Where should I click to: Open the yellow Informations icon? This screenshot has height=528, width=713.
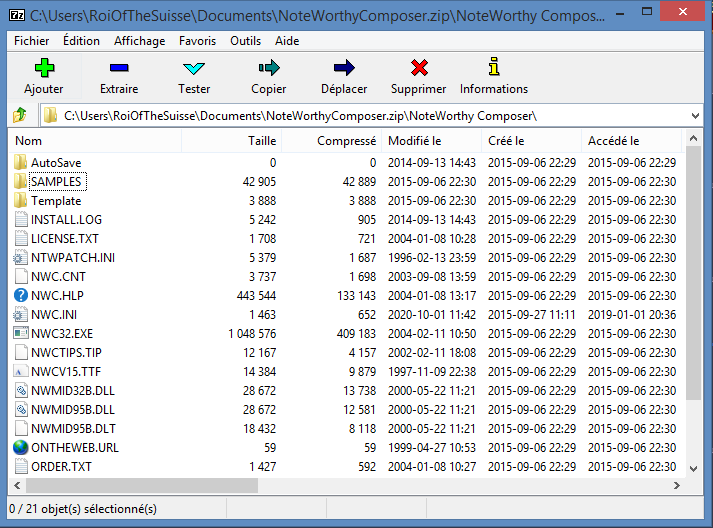(493, 68)
